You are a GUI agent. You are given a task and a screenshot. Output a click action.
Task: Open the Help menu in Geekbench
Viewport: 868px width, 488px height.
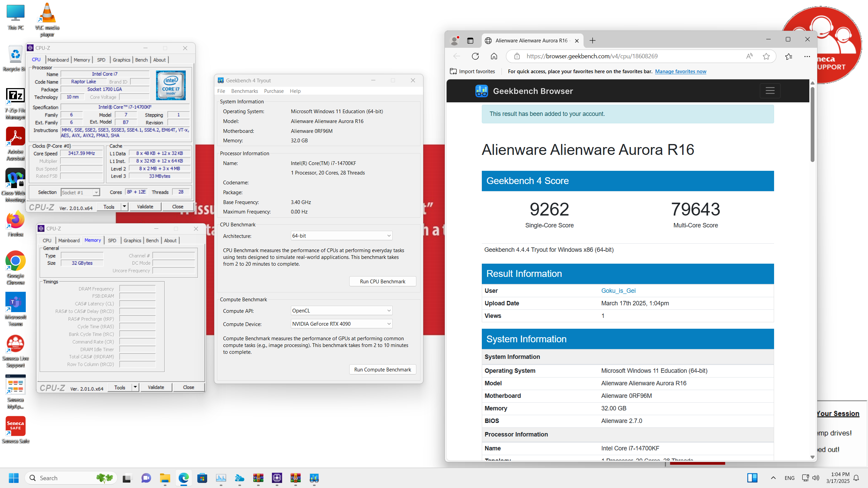[x=295, y=91]
